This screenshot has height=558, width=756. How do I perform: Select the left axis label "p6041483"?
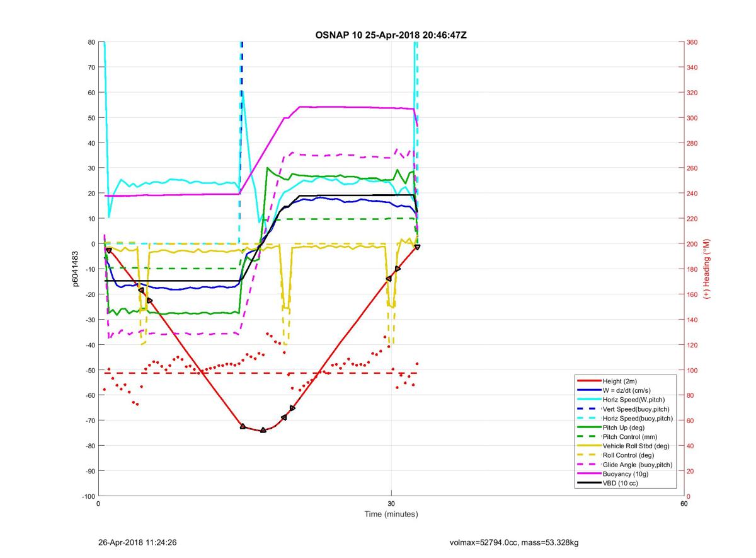point(75,269)
